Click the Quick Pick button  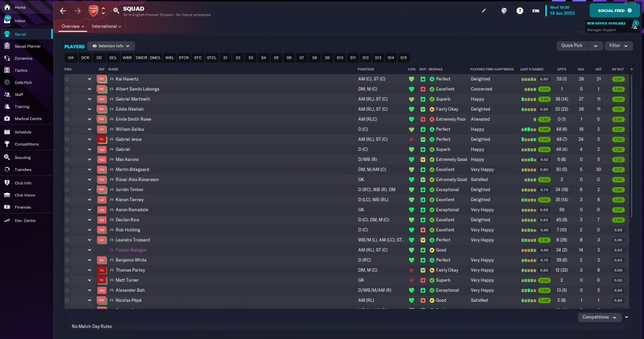coord(572,45)
